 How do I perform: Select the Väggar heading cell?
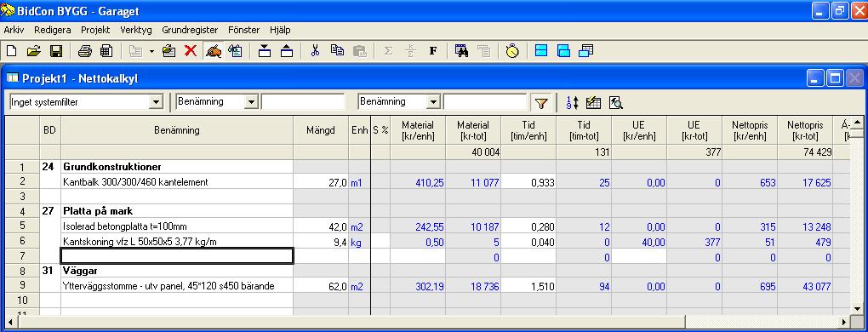[x=177, y=271]
